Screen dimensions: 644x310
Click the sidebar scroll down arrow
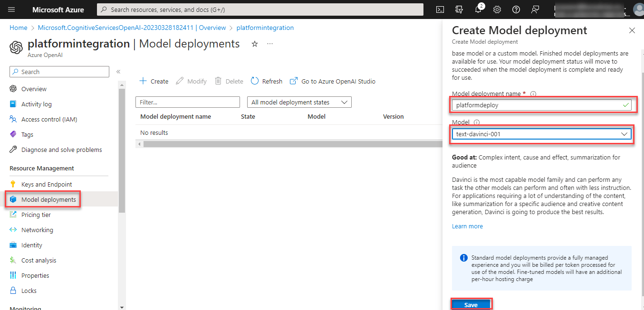click(122, 307)
